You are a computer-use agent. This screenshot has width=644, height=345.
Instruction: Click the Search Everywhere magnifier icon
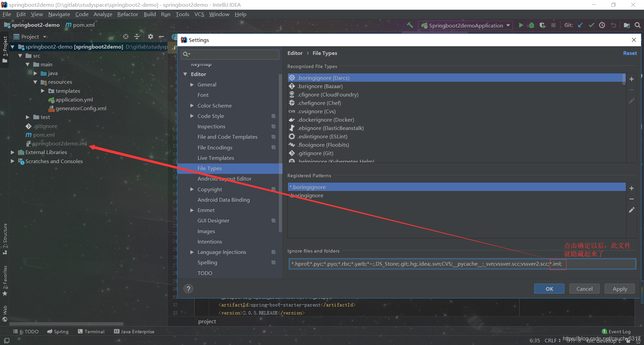tap(638, 25)
